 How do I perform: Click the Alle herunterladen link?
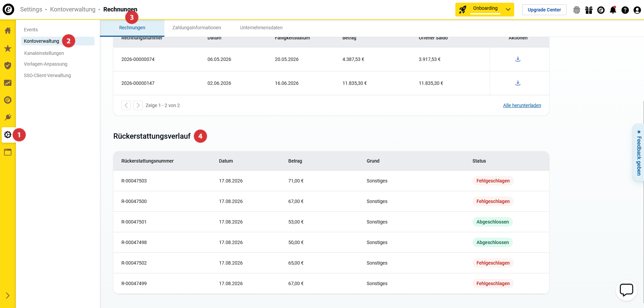click(x=522, y=105)
